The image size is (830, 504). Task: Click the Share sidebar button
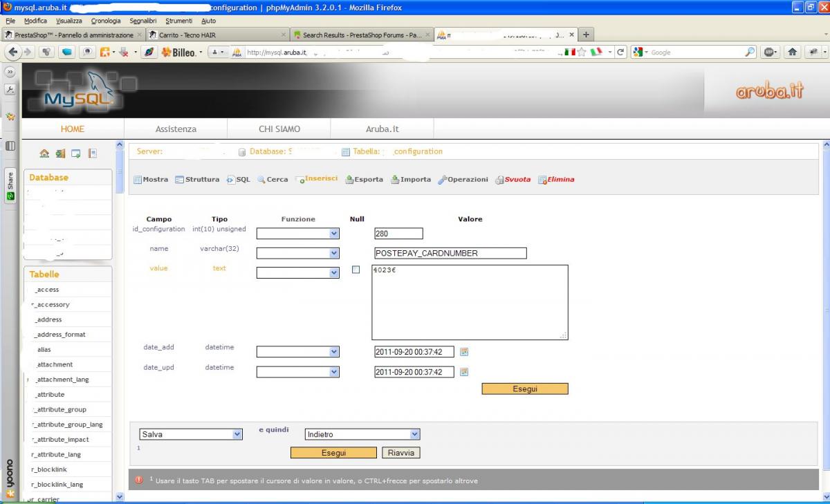point(10,185)
